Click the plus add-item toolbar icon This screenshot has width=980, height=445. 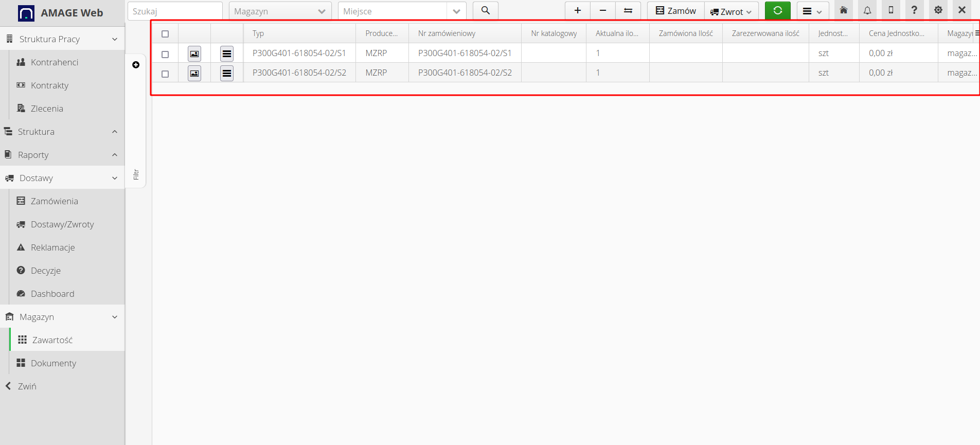tap(578, 11)
